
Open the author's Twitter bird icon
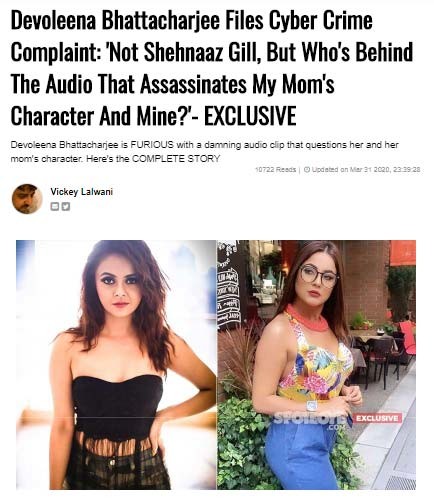pos(66,207)
